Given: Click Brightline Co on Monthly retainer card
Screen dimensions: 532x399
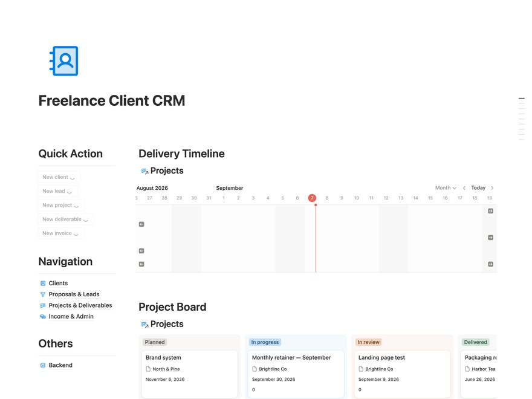Looking at the screenshot, I should click(x=273, y=369).
